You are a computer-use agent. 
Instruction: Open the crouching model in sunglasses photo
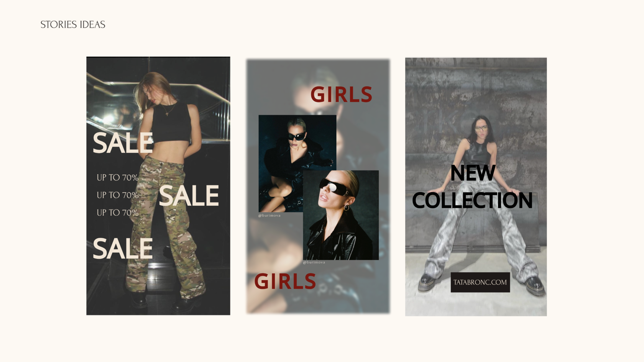click(297, 163)
